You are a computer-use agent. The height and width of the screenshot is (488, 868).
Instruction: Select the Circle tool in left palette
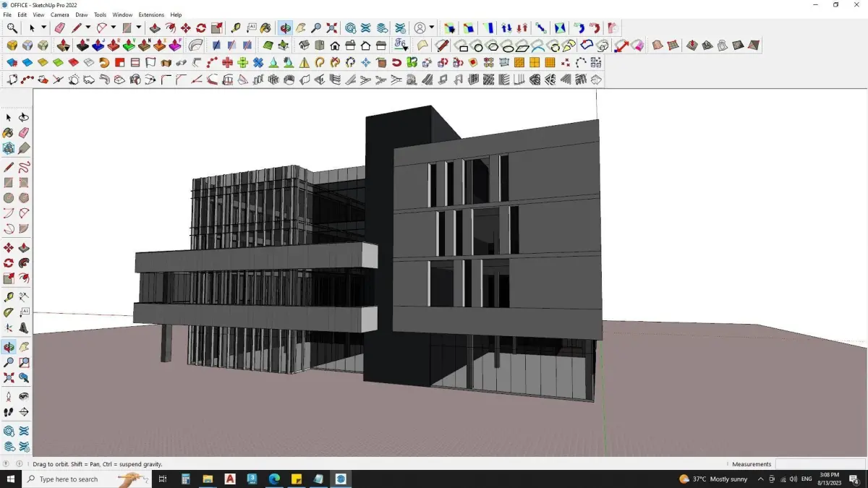click(9, 198)
